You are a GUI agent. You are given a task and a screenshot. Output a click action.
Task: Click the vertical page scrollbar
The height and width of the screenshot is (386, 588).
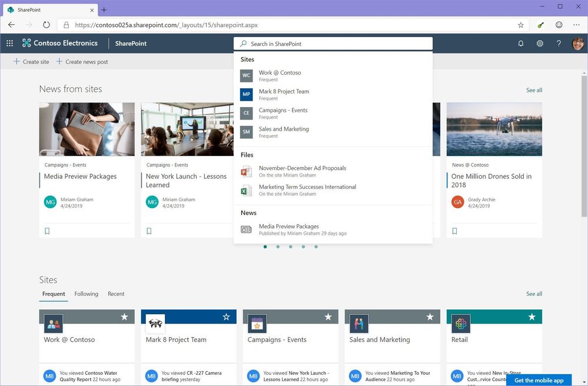(x=584, y=146)
